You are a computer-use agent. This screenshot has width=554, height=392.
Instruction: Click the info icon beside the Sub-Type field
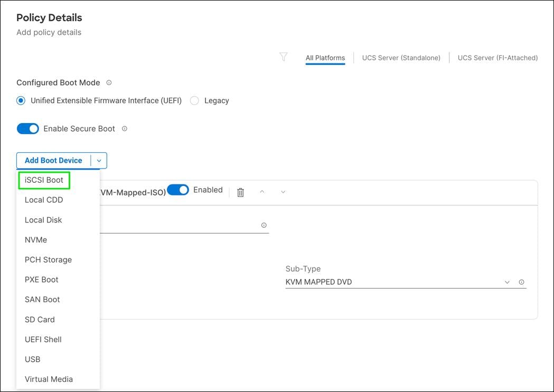(x=521, y=282)
